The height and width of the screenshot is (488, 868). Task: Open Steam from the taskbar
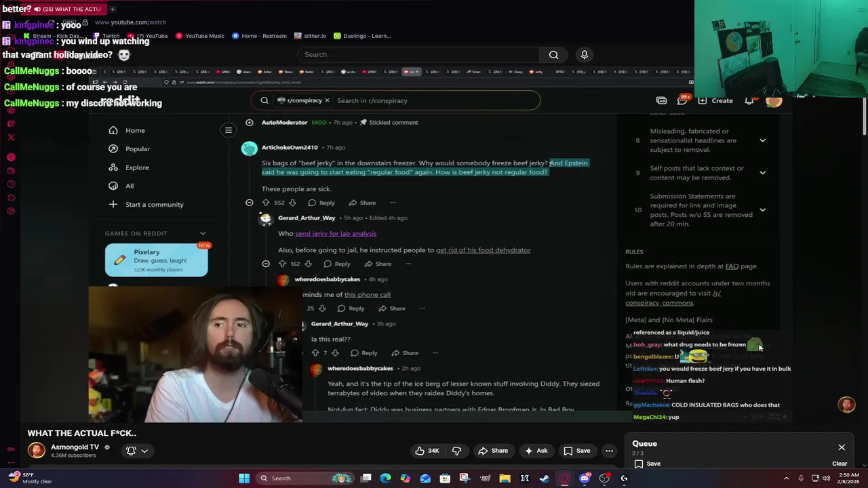point(544,479)
